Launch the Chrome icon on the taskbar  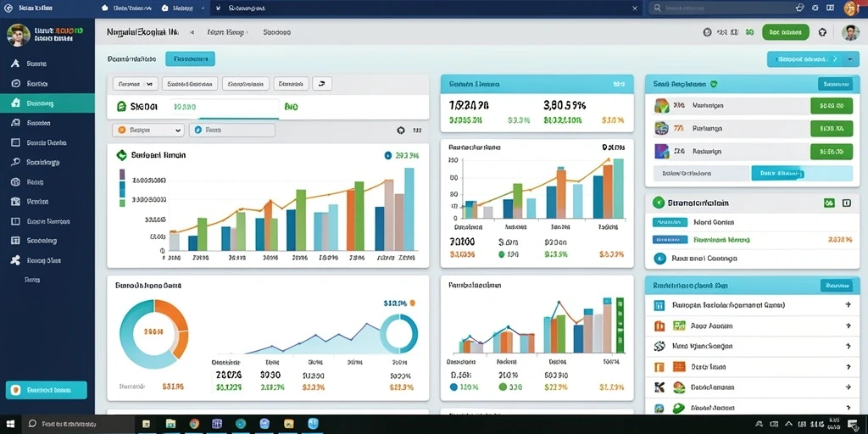click(x=194, y=424)
